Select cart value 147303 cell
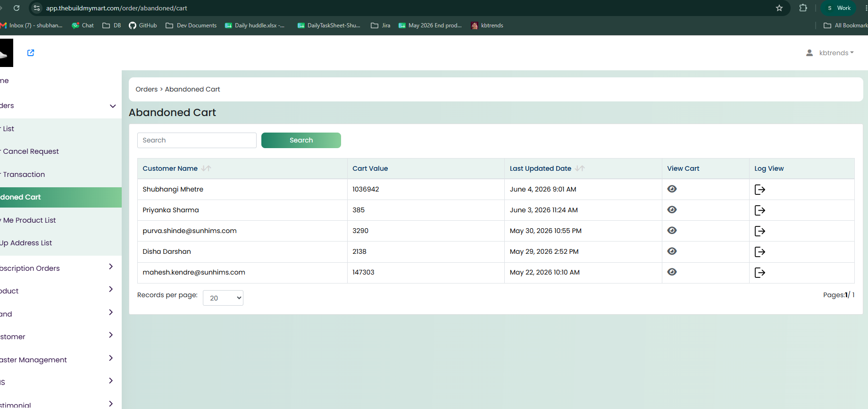The width and height of the screenshot is (868, 409). point(426,272)
